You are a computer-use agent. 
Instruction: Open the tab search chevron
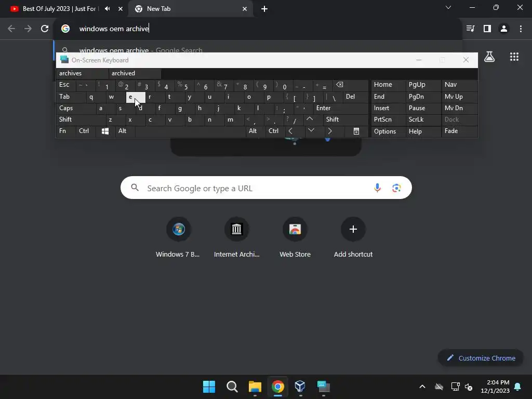(x=448, y=7)
